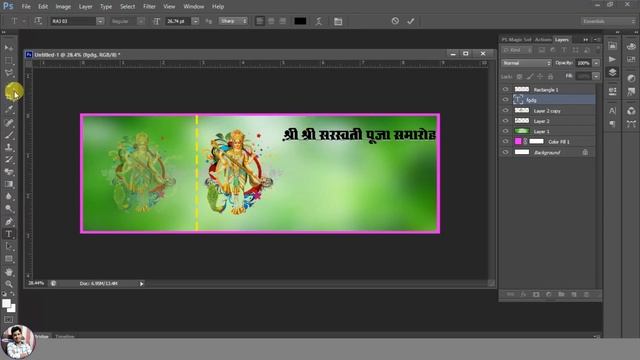The image size is (640, 360).
Task: Select the History Brush tool
Action: (9, 160)
